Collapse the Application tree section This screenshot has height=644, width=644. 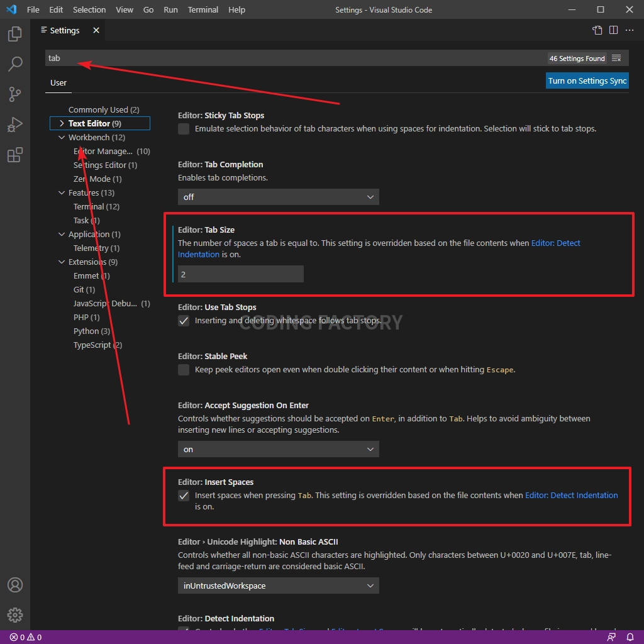(62, 234)
